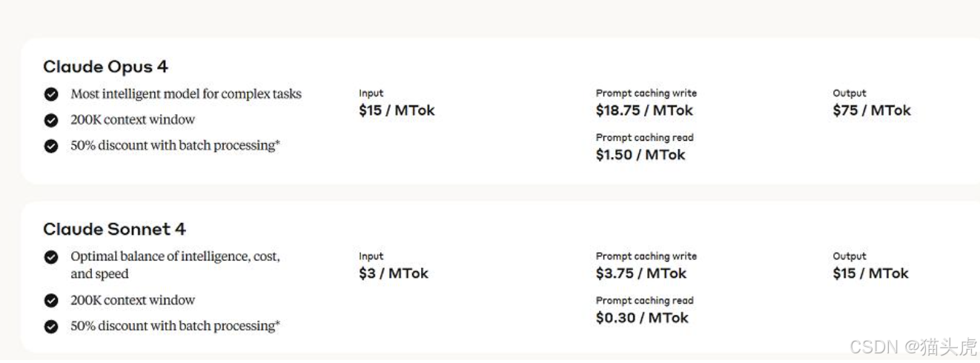Click the $0.30 / MTok caching read price
The image size is (980, 363).
642,318
